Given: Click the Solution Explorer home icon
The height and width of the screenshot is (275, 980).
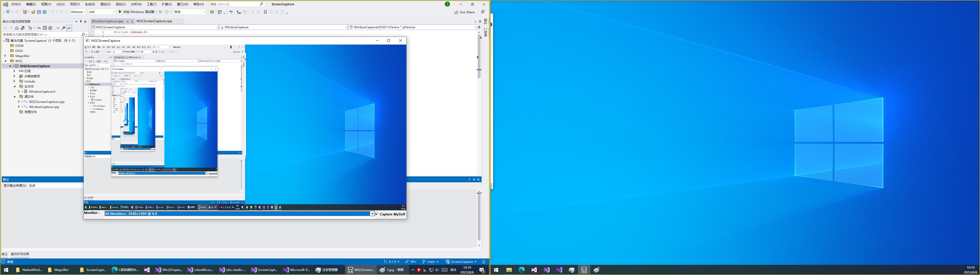Looking at the screenshot, I should 17,28.
